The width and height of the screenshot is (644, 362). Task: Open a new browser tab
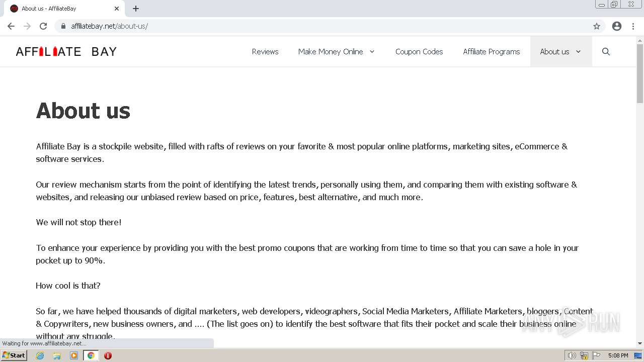136,9
